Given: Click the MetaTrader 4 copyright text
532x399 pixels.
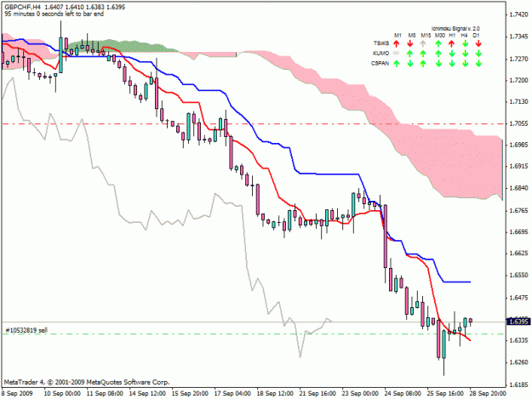Looking at the screenshot, I should pyautogui.click(x=87, y=382).
